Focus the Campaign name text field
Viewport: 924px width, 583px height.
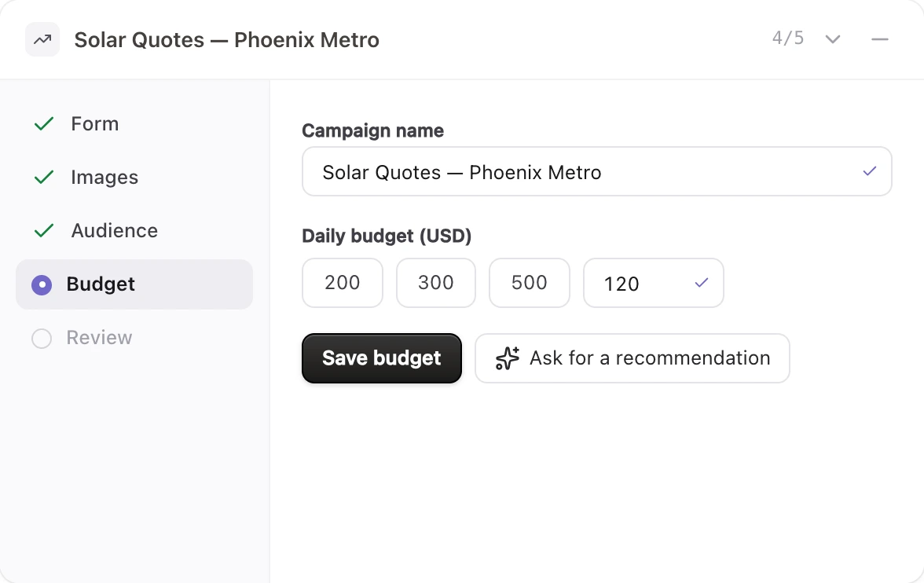pyautogui.click(x=597, y=171)
